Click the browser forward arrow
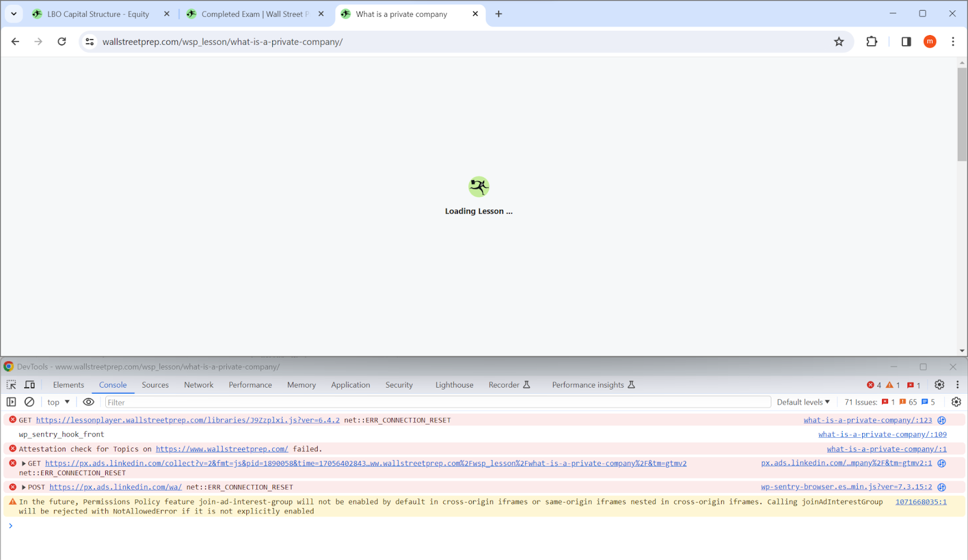 click(x=38, y=42)
